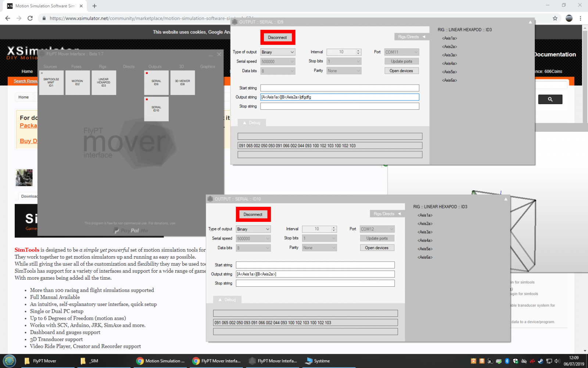
Task: Select the Directs column header in FlyPT Mover
Action: [129, 67]
